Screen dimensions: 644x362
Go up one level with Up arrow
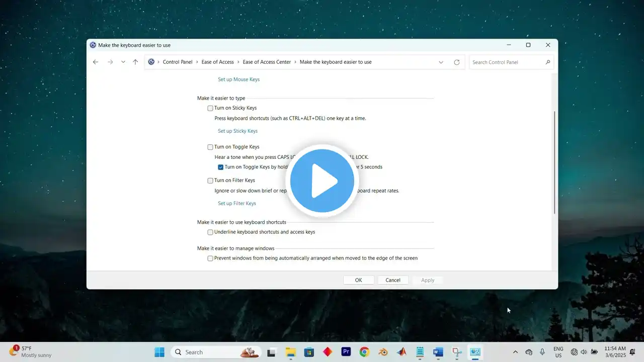click(x=135, y=62)
